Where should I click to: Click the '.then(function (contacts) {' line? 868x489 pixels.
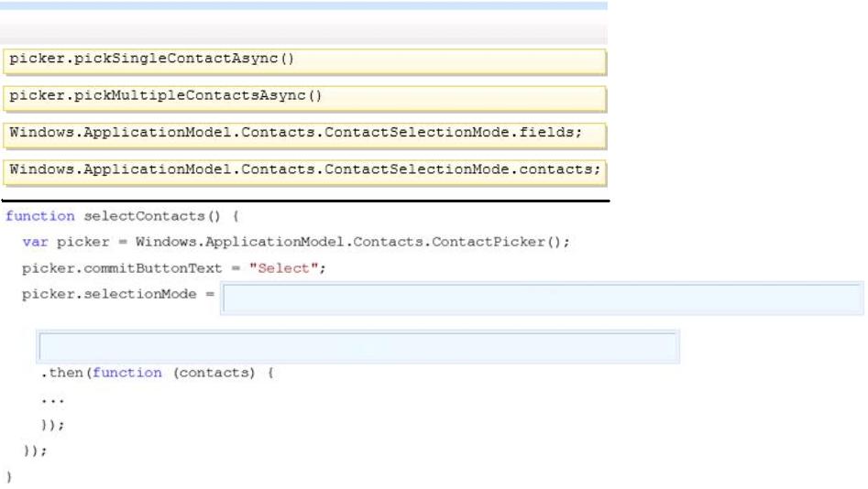tap(158, 373)
